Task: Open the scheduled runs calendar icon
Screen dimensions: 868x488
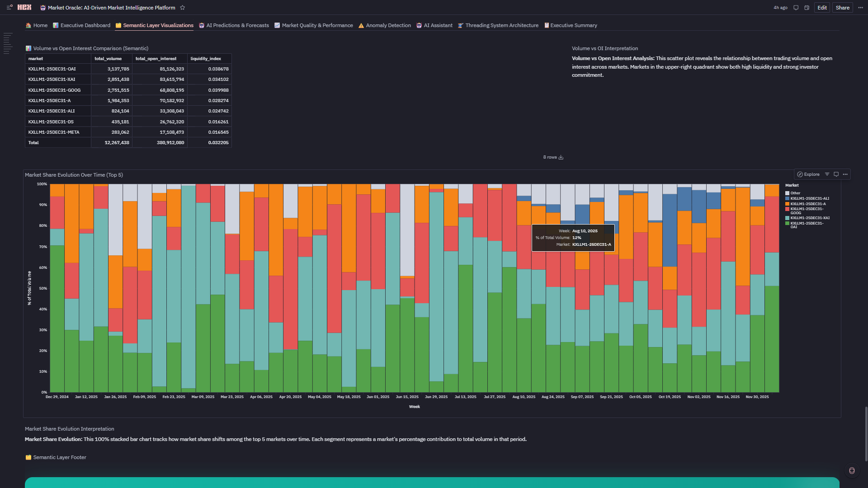Action: (807, 8)
